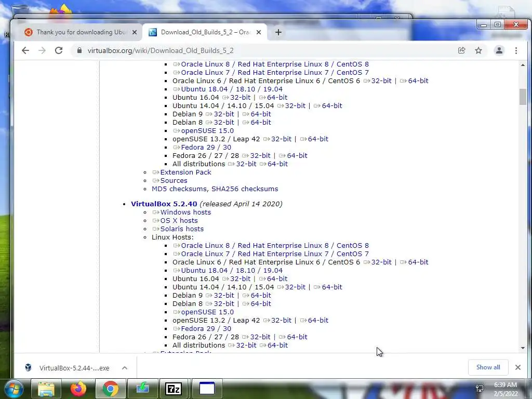Viewport: 532px width, 399px height.
Task: Close the Ubuntu download tab
Action: [135, 32]
